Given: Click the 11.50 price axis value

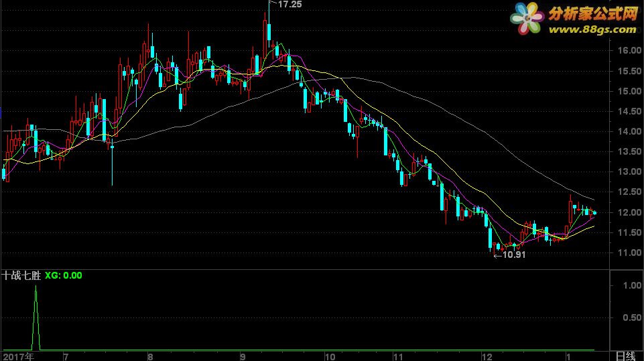Looking at the screenshot, I should [x=630, y=232].
